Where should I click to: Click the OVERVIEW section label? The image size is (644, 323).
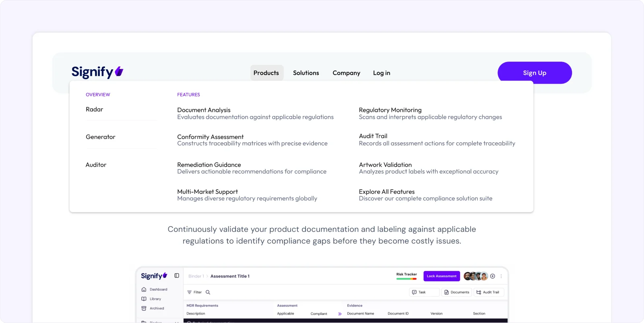coord(98,95)
